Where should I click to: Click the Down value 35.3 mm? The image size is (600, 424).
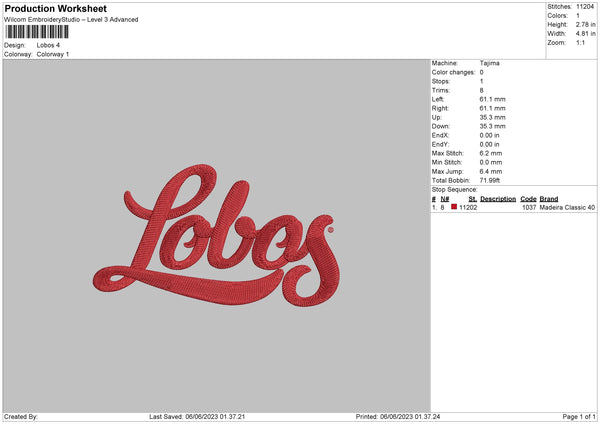[x=492, y=126]
